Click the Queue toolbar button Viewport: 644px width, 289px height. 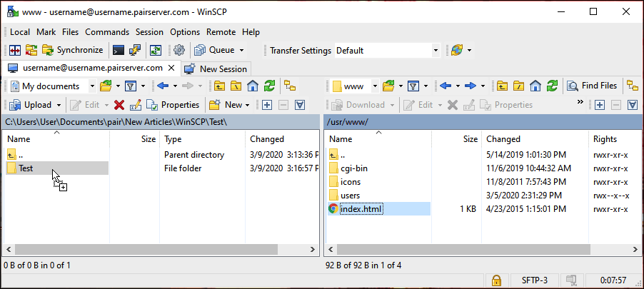(215, 50)
